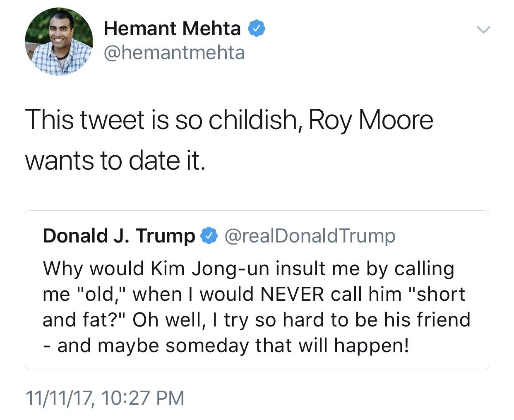Open Hemant Mehta's profile photo
This screenshot has width=514, height=420.
pyautogui.click(x=59, y=41)
